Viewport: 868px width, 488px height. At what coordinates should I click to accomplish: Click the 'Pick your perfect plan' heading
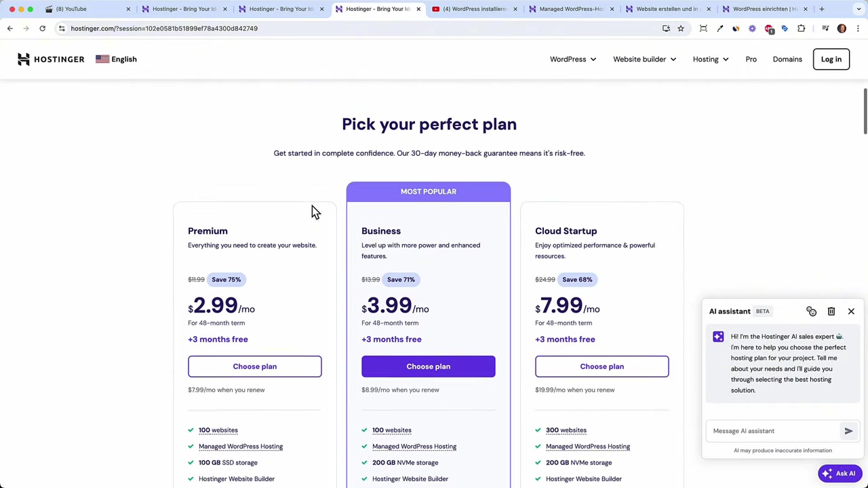click(x=429, y=124)
